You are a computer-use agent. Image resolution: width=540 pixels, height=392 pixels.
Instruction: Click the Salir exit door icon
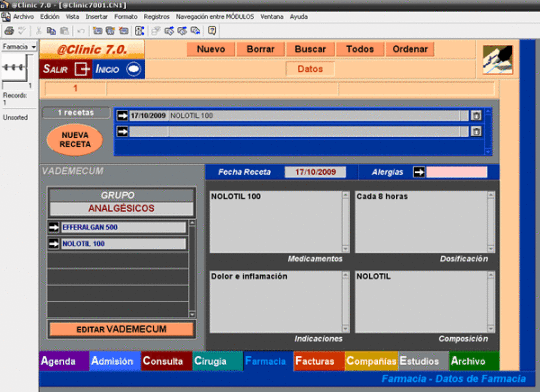click(x=82, y=69)
